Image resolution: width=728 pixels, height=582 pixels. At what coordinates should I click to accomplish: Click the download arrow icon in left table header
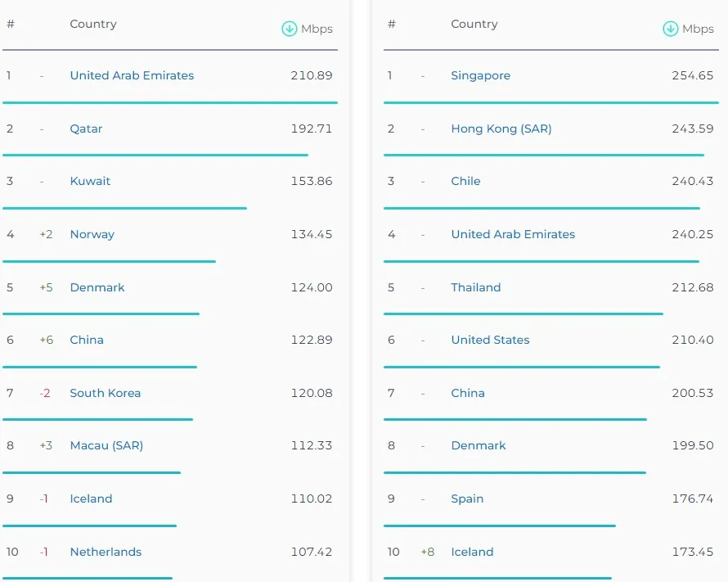click(x=289, y=29)
